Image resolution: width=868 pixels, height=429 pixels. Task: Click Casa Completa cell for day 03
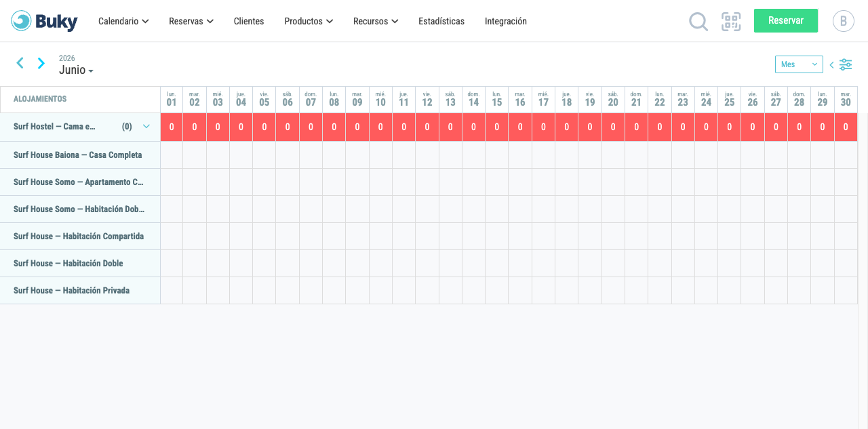tap(218, 155)
